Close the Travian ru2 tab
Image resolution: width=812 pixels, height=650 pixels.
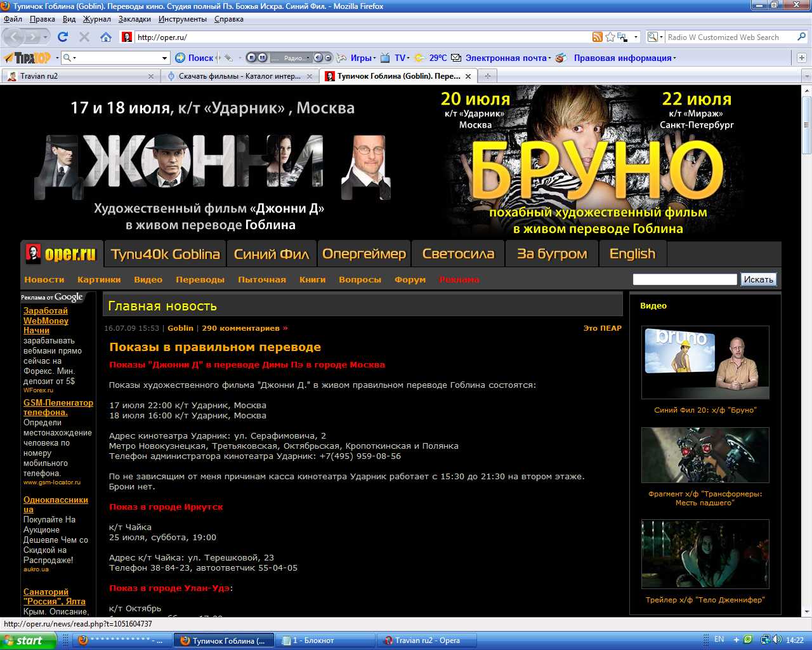[x=151, y=76]
